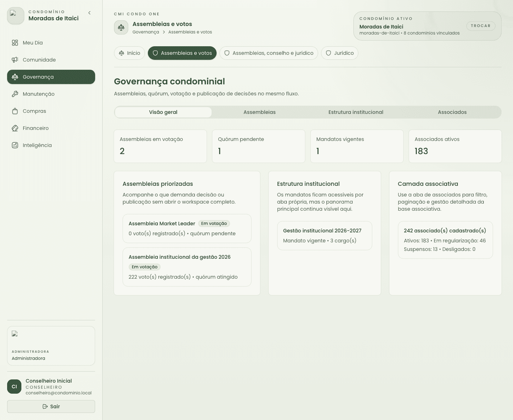This screenshot has width=513, height=420.
Task: Click Em votação badge on Market Leader
Action: (x=214, y=224)
